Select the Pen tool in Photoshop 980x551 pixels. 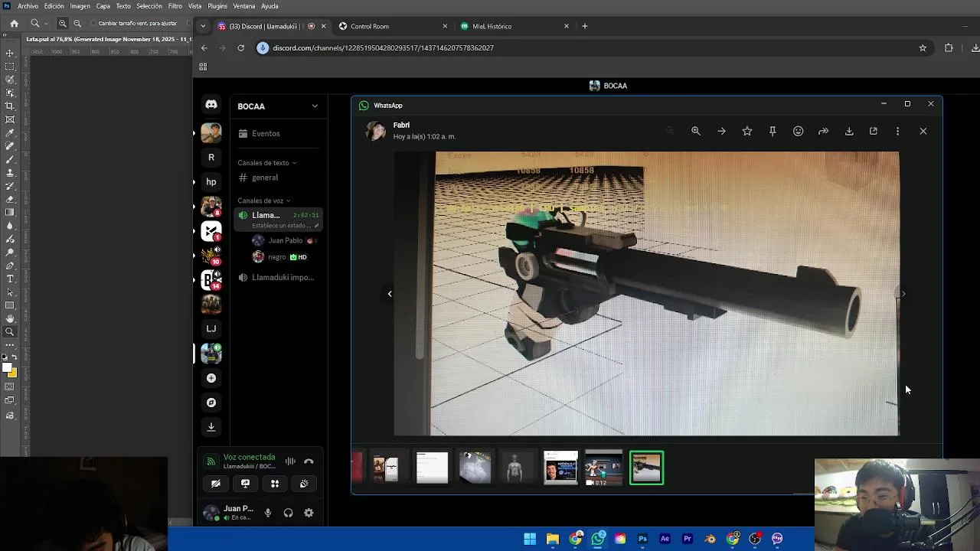click(x=10, y=266)
